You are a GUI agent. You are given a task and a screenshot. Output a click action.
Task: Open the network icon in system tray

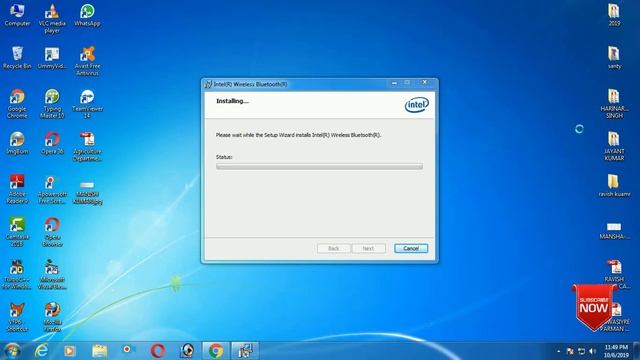582,351
